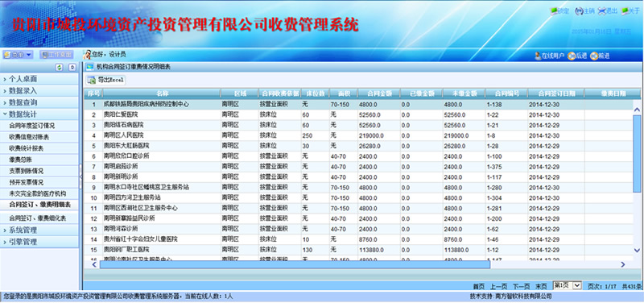The image size is (644, 303).
Task: Open 未交完全款的医疗机构 menu item
Action: (39, 193)
